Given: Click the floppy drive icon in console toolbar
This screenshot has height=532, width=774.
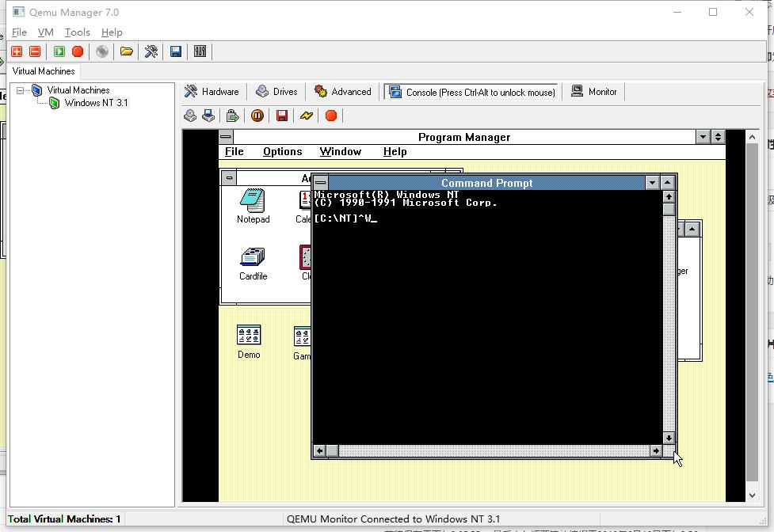Looking at the screenshot, I should (x=208, y=116).
